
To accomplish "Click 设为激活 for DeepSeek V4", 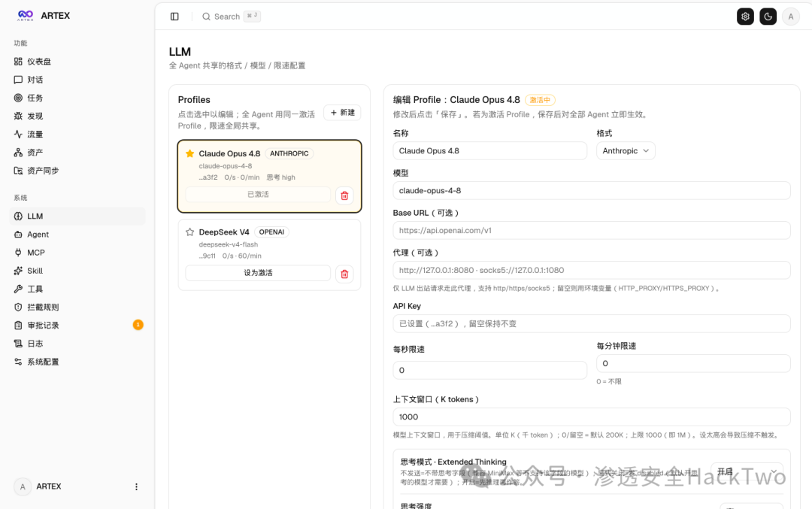I will pos(258,273).
